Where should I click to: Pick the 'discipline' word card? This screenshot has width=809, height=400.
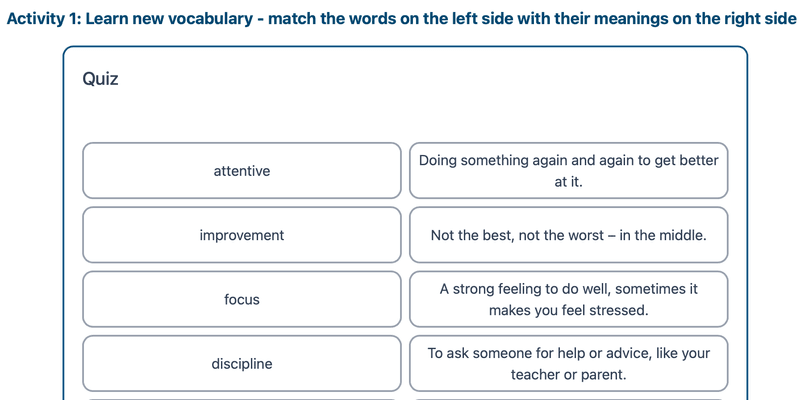point(241,364)
